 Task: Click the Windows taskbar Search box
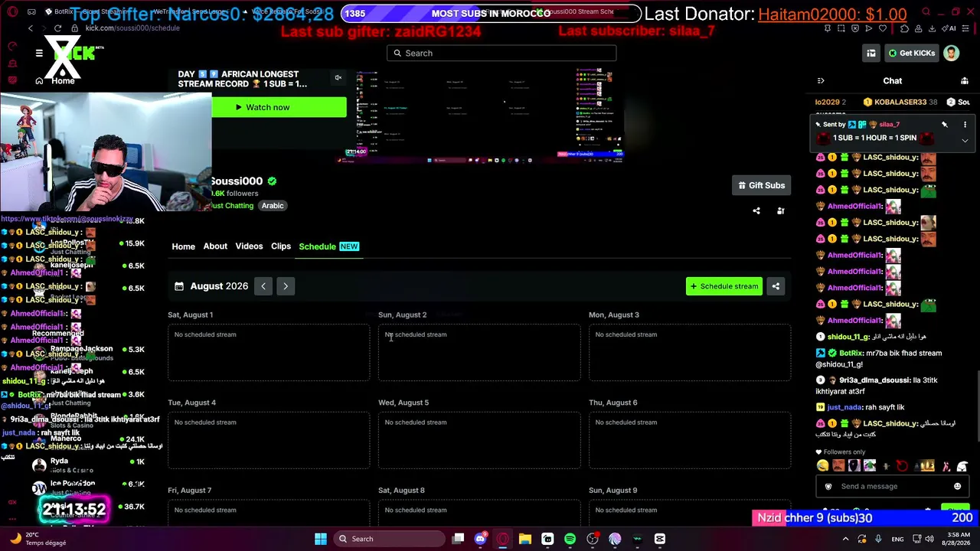[x=388, y=539]
